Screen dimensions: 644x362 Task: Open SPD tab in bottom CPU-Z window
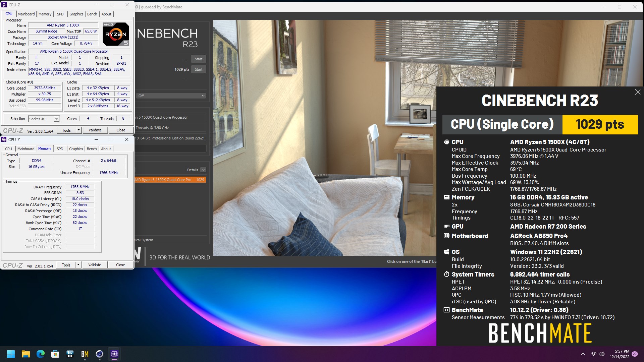coord(60,149)
